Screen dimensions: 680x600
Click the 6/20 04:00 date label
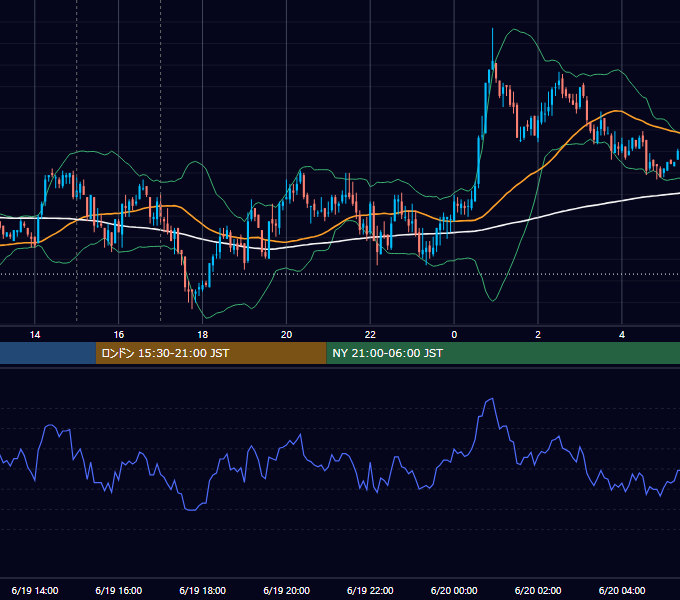(x=622, y=590)
